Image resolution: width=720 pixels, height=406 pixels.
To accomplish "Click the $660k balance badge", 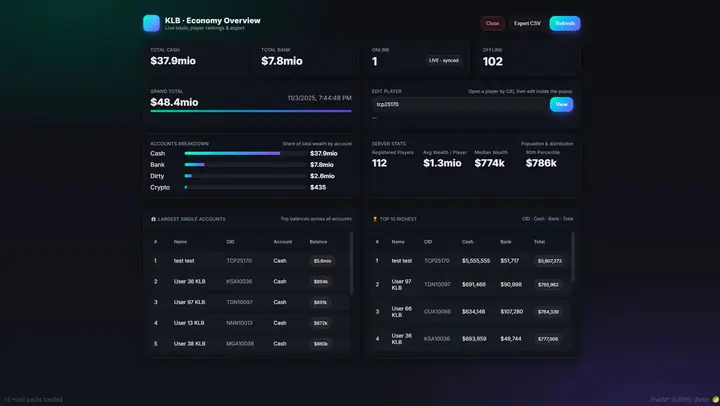I will (x=321, y=344).
